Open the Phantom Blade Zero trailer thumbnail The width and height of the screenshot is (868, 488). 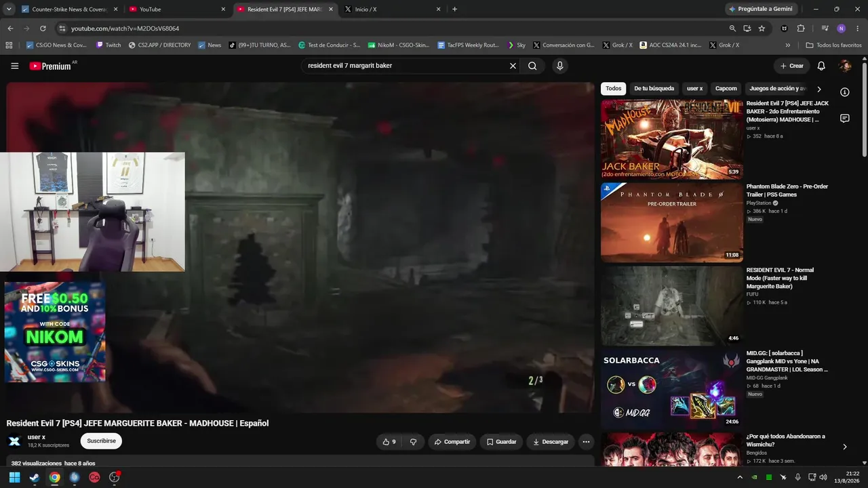point(672,222)
